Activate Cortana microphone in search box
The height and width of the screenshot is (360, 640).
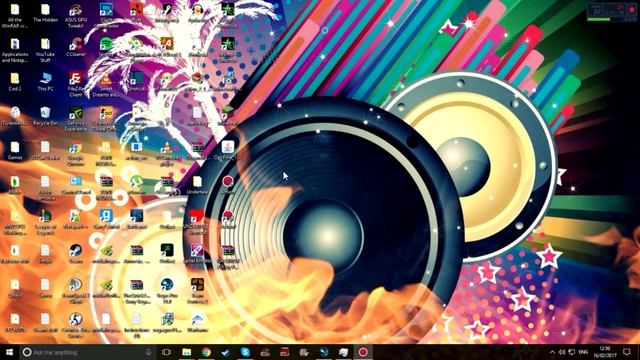coord(148,352)
